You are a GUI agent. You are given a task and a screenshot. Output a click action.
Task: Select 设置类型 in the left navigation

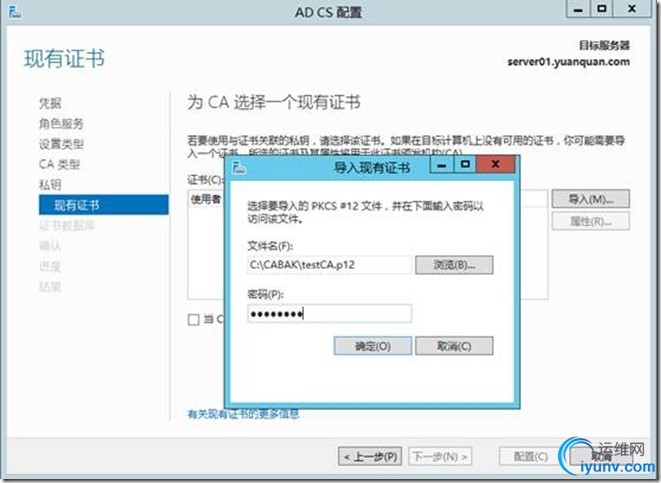coord(61,144)
